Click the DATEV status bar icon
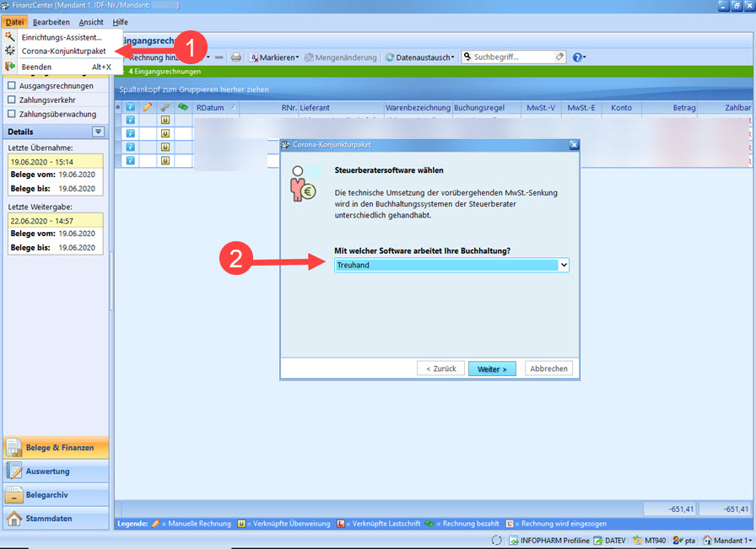756x549 pixels. [x=609, y=540]
